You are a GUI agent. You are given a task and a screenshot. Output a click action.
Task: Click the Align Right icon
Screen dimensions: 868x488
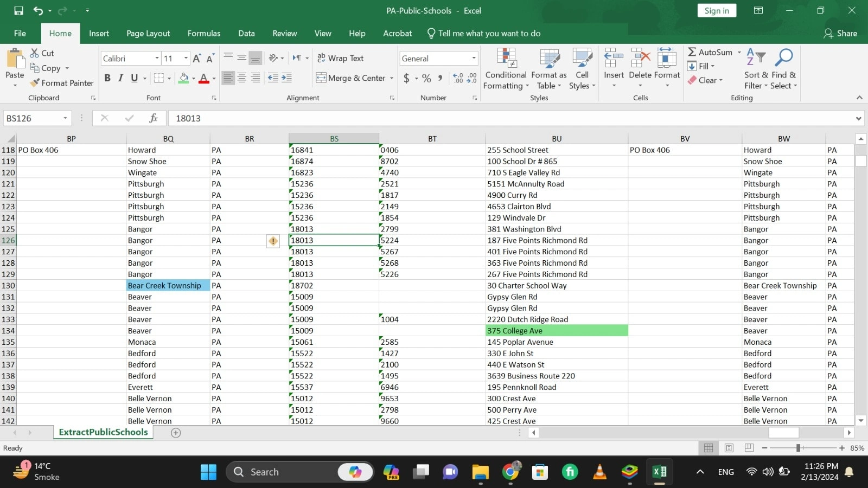(x=256, y=78)
